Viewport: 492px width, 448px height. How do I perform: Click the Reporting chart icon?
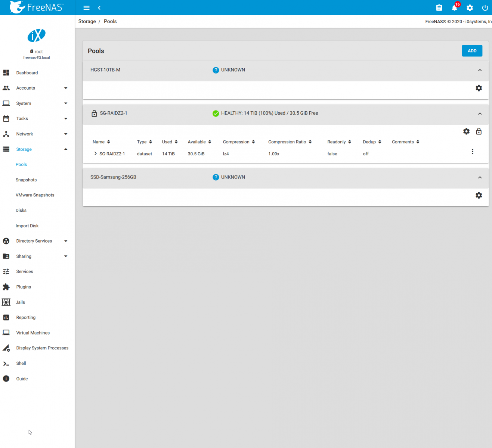[x=6, y=317]
